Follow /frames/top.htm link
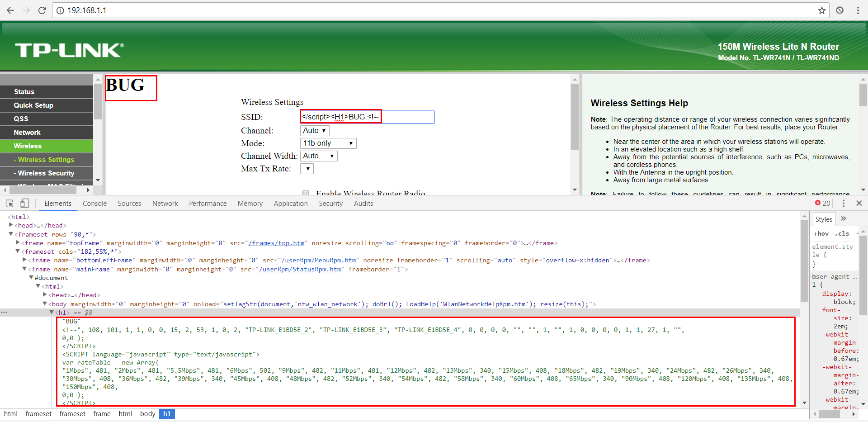This screenshot has width=868, height=422. point(276,243)
